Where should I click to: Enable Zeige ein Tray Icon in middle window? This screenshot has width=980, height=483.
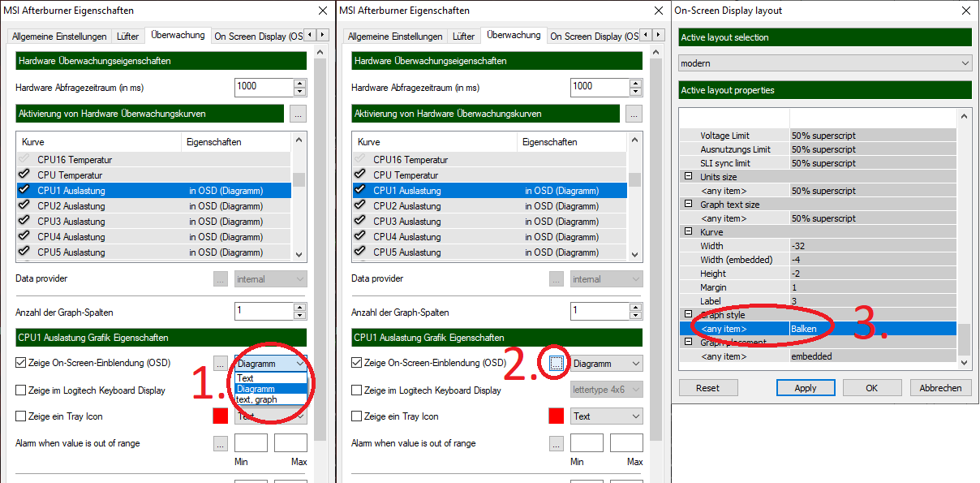point(356,416)
